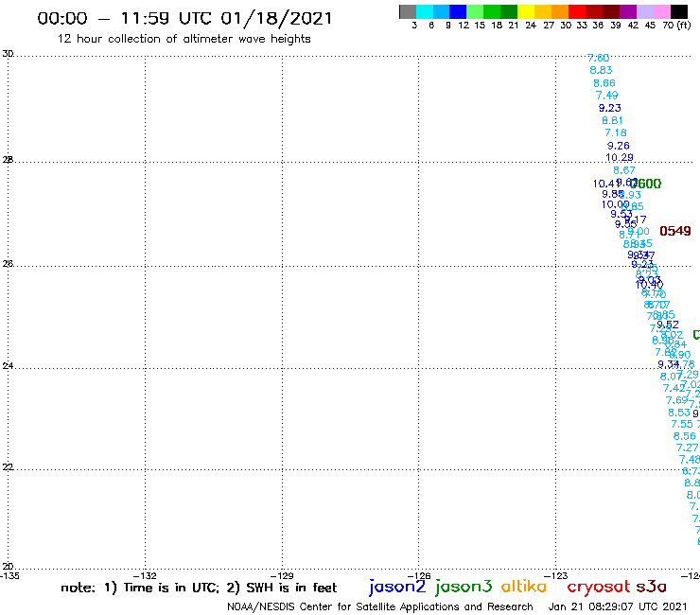The width and height of the screenshot is (700, 615).
Task: Click the legend label '45'
Action: [x=650, y=26]
